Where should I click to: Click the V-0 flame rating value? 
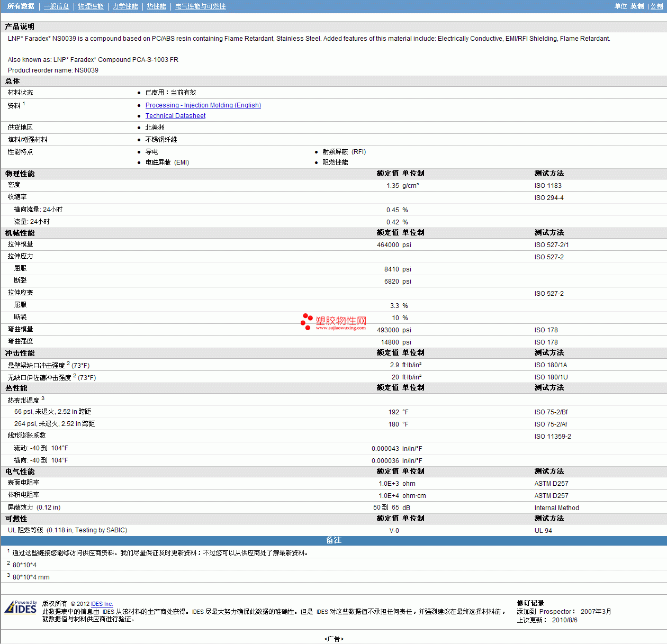click(394, 531)
